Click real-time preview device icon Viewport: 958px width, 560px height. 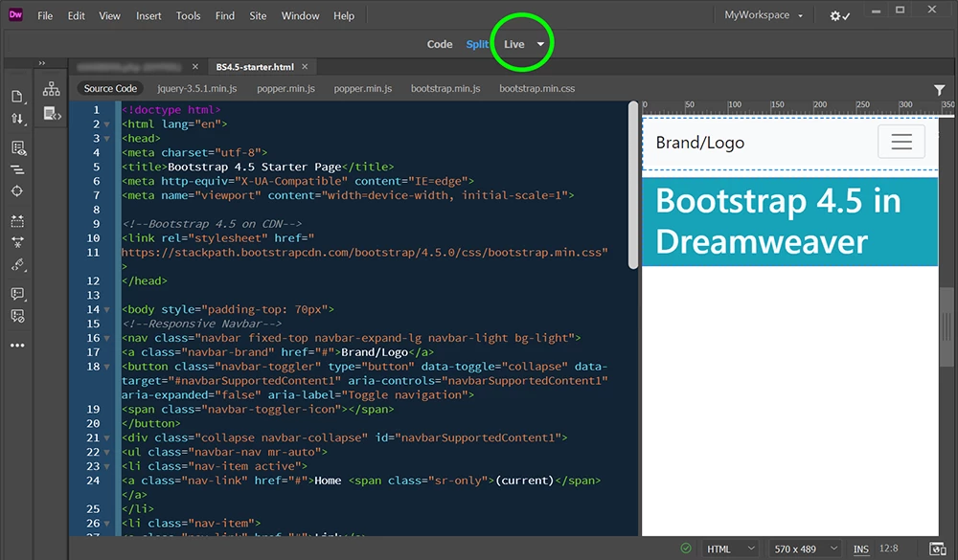937,549
